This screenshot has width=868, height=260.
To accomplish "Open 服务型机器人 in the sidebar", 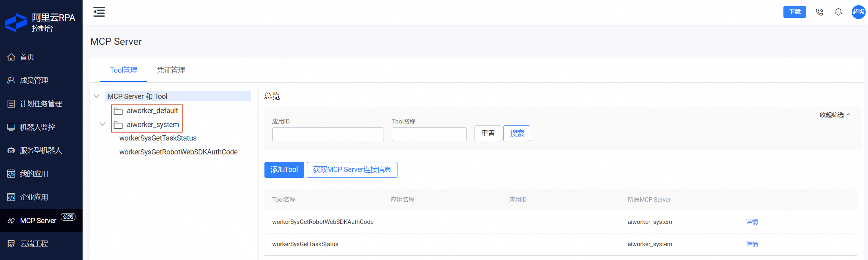I will (41, 150).
